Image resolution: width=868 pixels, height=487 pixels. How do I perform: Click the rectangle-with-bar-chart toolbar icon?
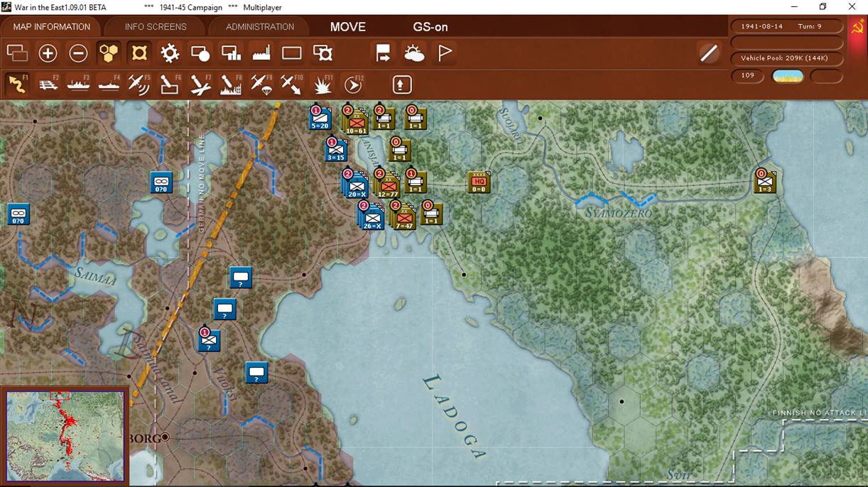[x=231, y=53]
